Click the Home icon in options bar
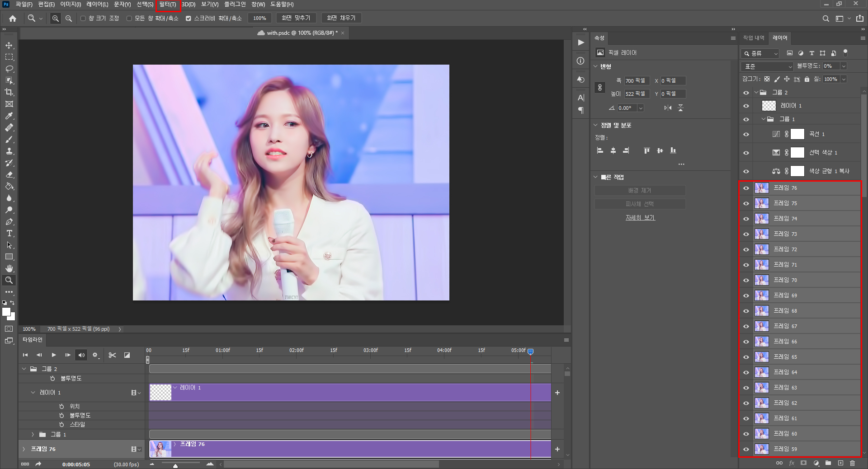 [13, 19]
